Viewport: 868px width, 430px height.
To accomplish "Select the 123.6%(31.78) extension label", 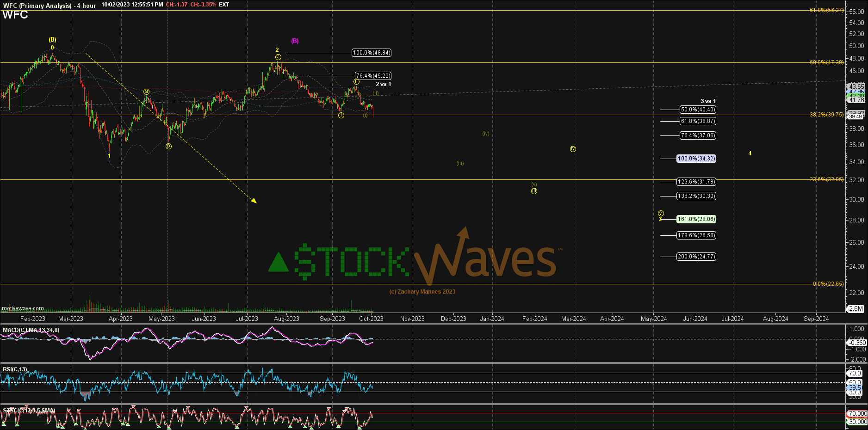I will [696, 182].
